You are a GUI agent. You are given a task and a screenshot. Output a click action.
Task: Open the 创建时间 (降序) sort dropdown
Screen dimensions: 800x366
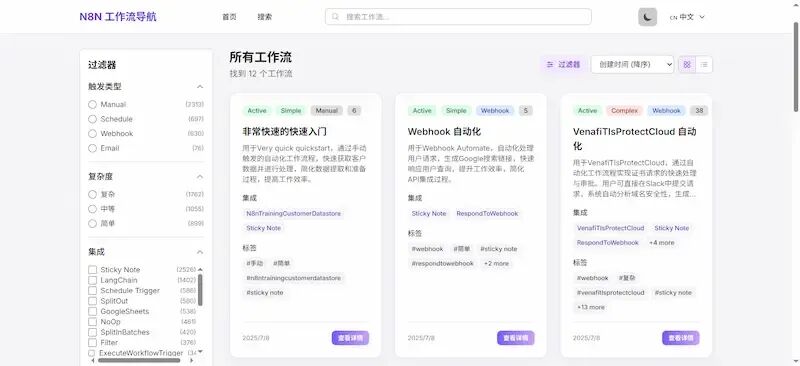(x=632, y=64)
